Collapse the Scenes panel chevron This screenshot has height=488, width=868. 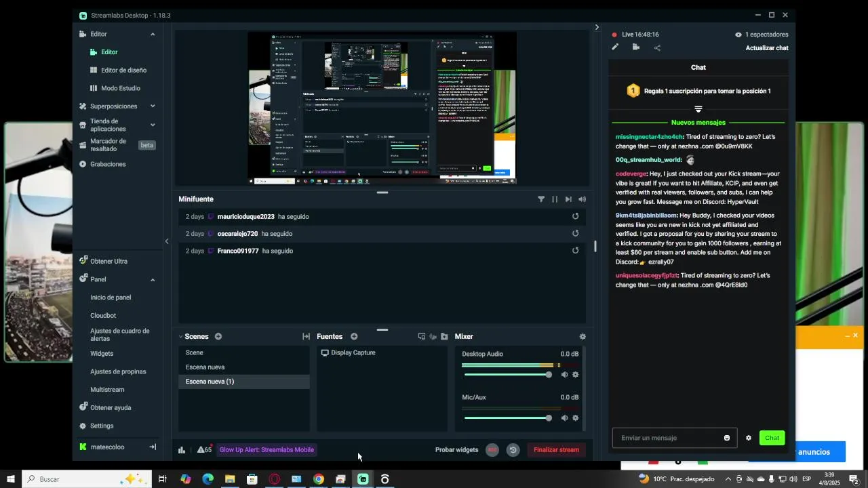click(x=181, y=337)
